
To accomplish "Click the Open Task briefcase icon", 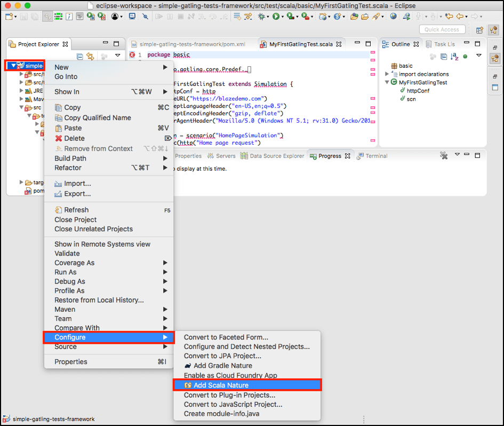I will 365,17.
